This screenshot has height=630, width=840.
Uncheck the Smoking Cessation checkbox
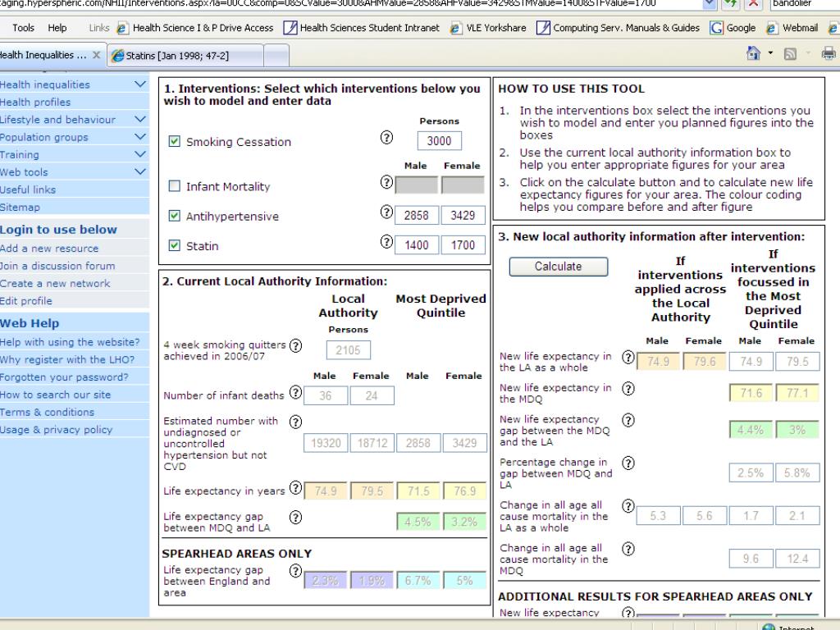pos(174,141)
